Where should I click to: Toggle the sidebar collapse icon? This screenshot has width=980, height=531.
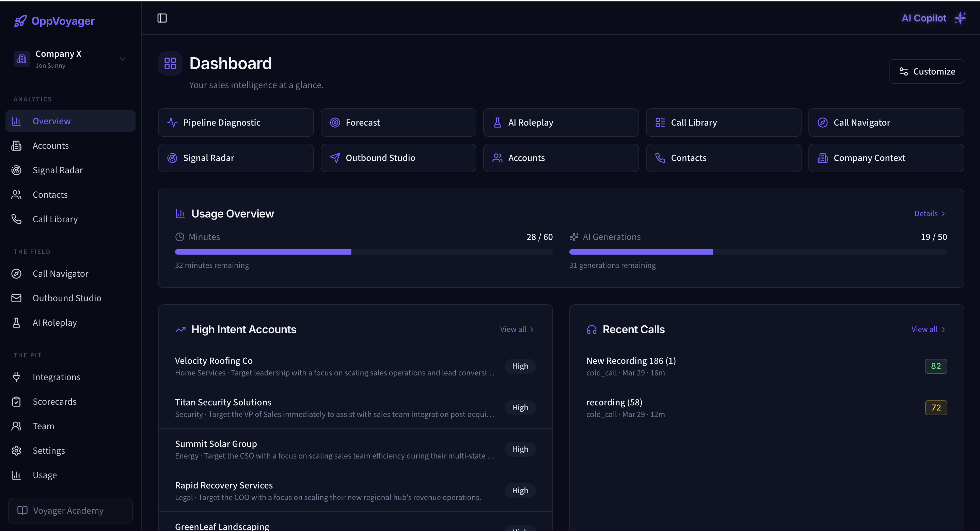click(x=162, y=18)
